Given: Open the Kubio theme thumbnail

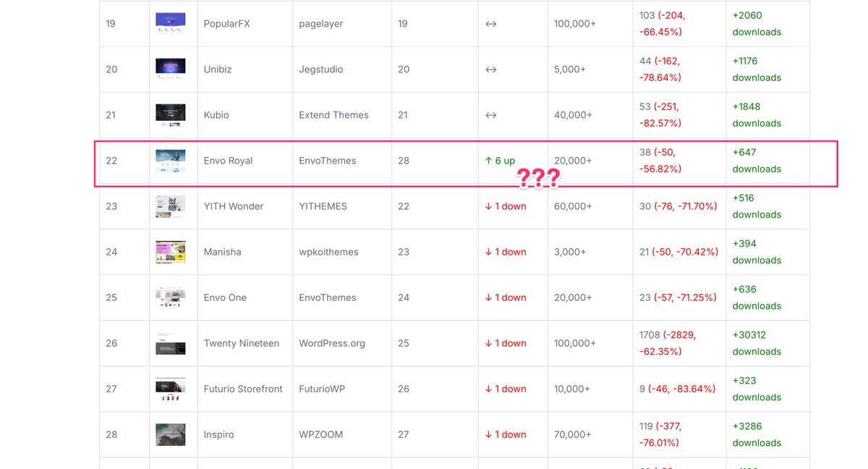Looking at the screenshot, I should [x=171, y=114].
